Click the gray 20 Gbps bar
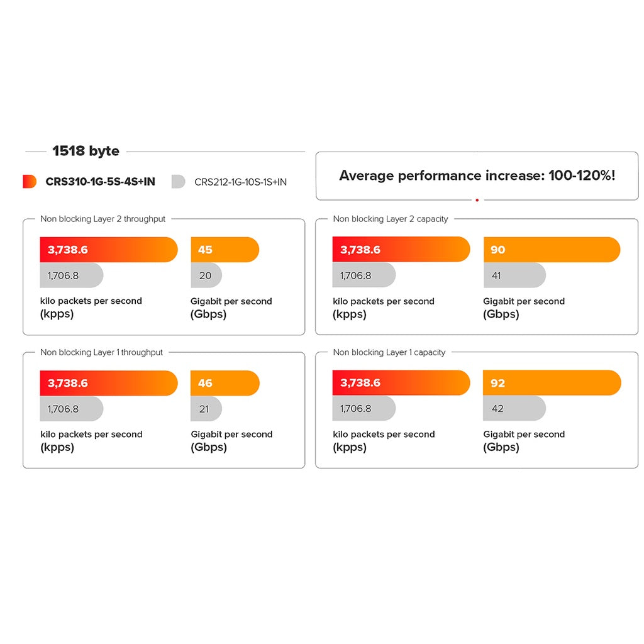 pyautogui.click(x=206, y=275)
